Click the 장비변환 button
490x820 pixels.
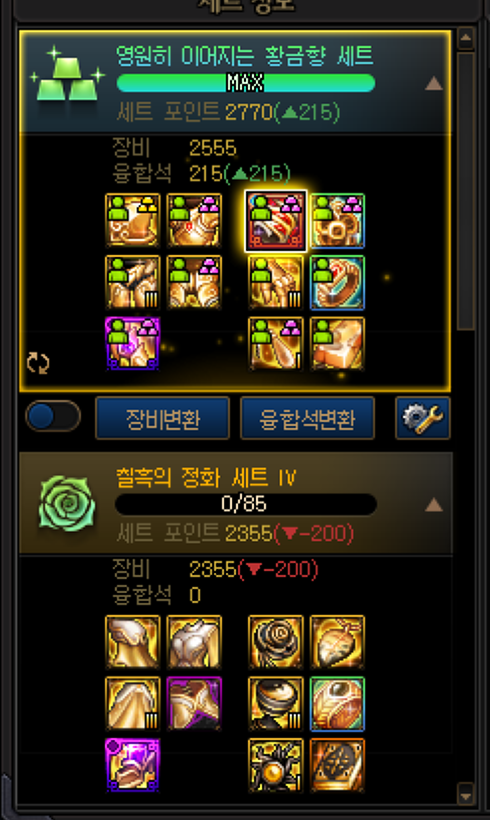(x=163, y=418)
